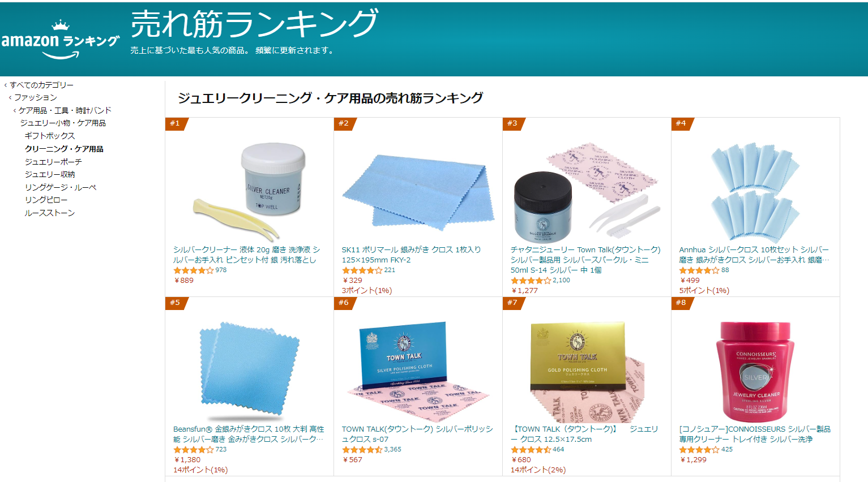Click the Amazon ランキング logo
This screenshot has height=482, width=868.
[x=61, y=40]
